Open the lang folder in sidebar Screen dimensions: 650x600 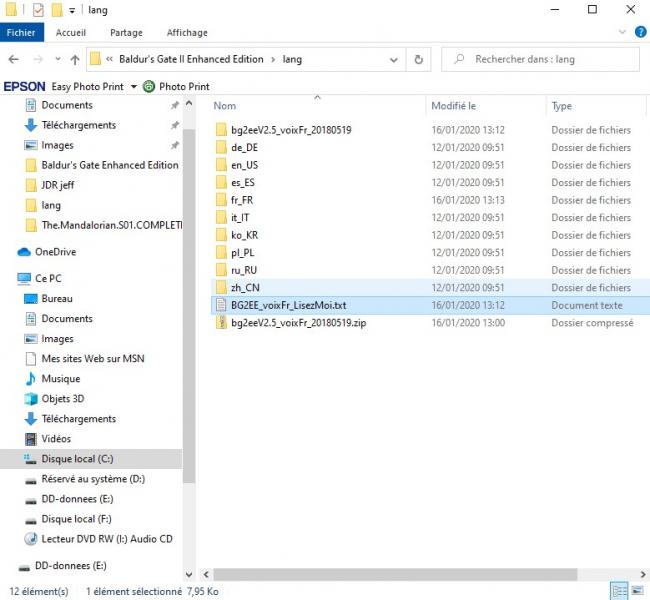pos(51,205)
